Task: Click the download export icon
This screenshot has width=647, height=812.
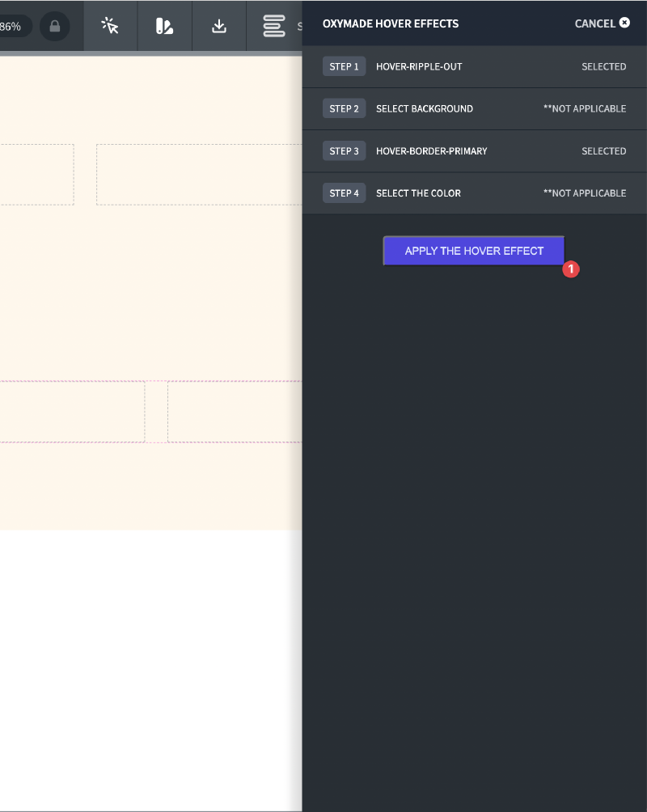Action: [x=218, y=25]
